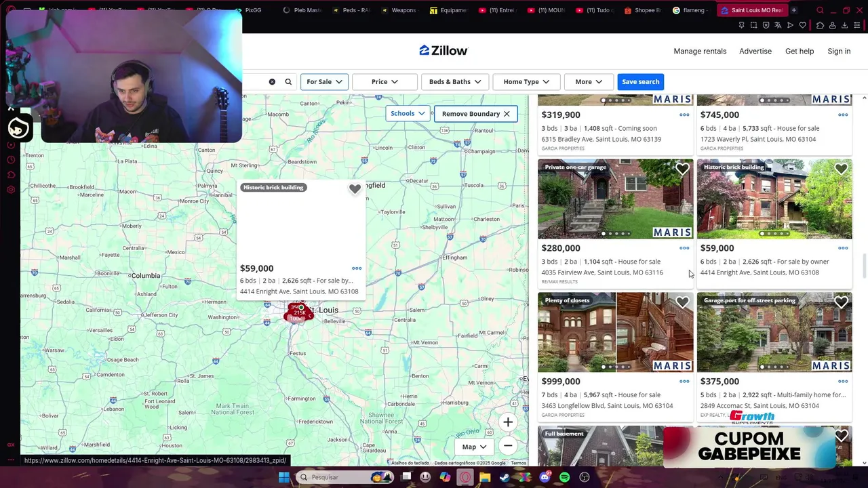Open the historic brick building photo in results
The width and height of the screenshot is (868, 488).
click(774, 199)
